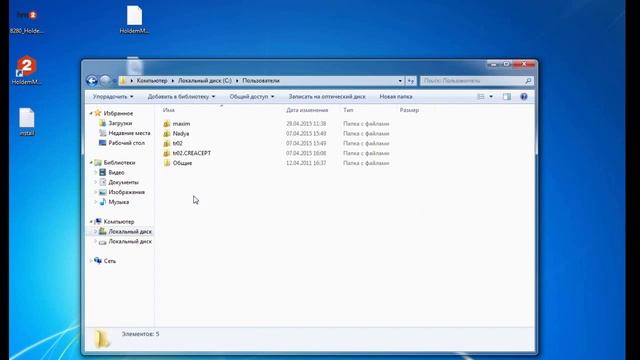Select the maxim folder icon
This screenshot has width=640, height=360.
click(x=167, y=124)
